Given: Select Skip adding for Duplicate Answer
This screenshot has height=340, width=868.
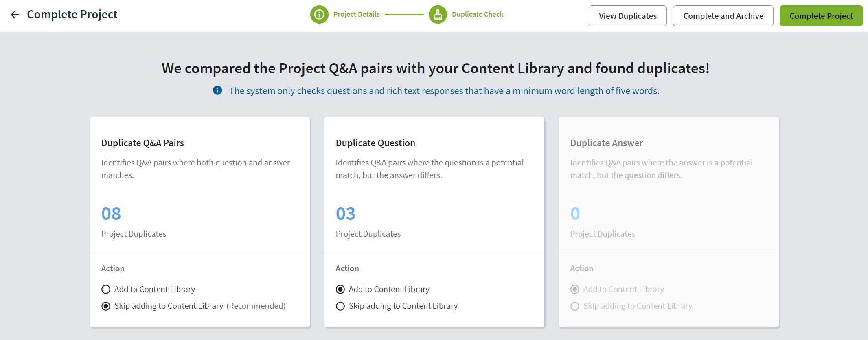Looking at the screenshot, I should (x=575, y=306).
